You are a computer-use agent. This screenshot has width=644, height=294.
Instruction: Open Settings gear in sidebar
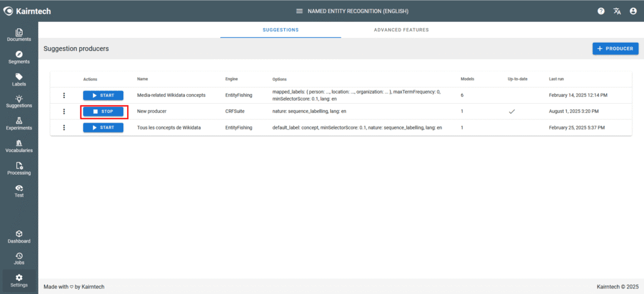[19, 281]
